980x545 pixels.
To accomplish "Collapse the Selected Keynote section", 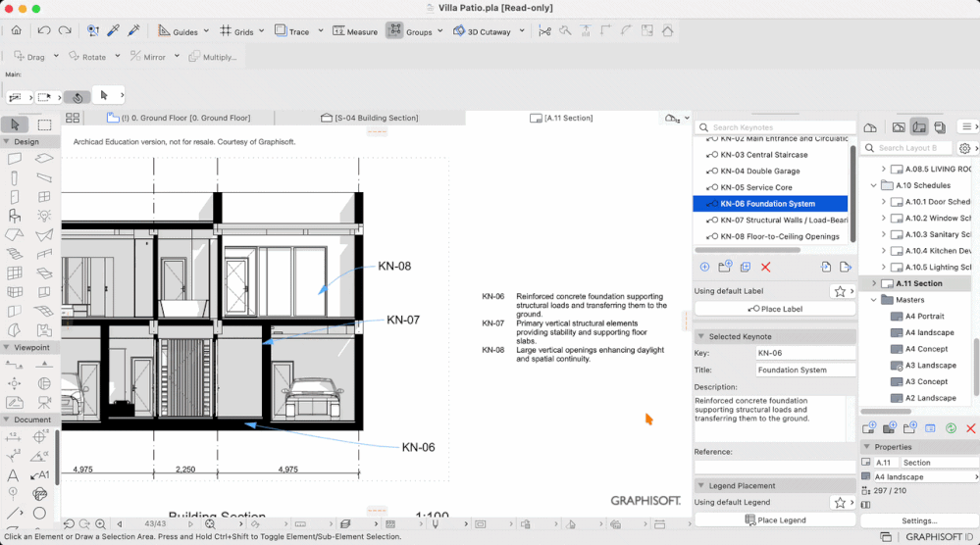I will click(701, 336).
